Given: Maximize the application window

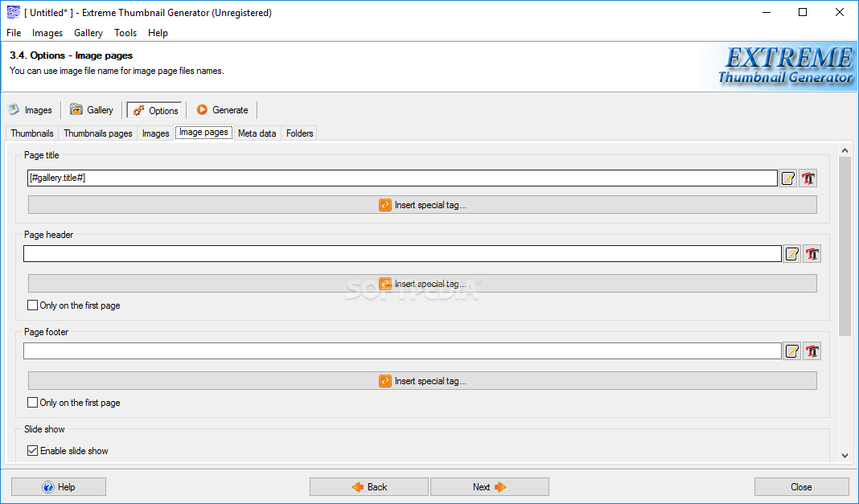Looking at the screenshot, I should [x=803, y=12].
